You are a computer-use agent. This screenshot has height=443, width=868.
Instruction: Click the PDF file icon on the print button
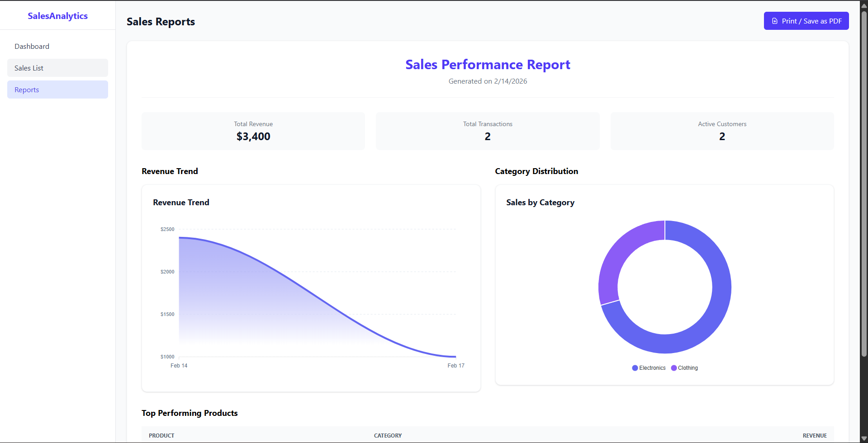(775, 21)
